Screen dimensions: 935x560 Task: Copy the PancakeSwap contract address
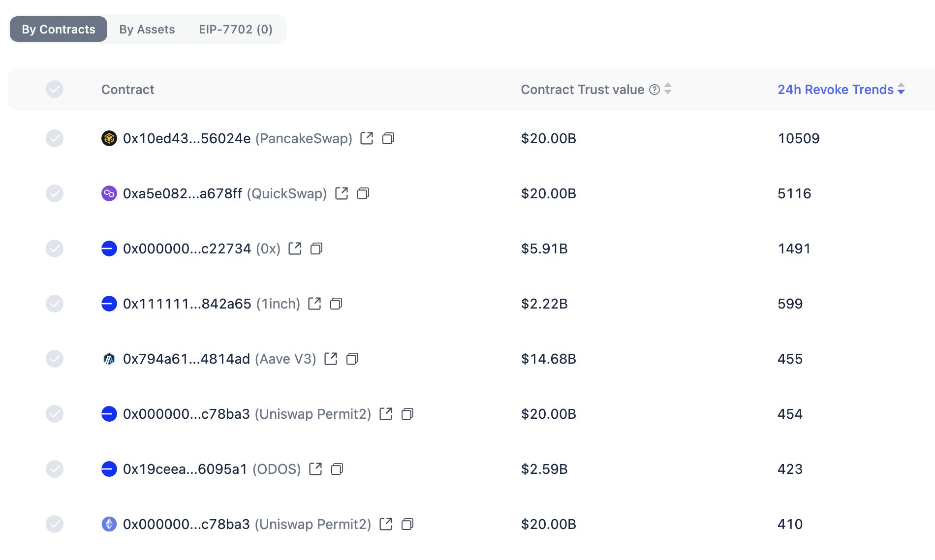(x=388, y=138)
